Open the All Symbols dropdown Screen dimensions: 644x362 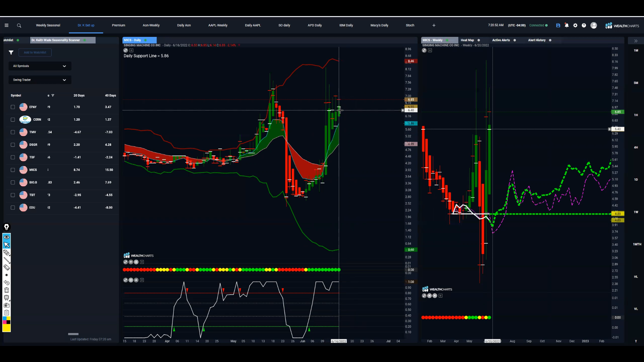tap(40, 66)
